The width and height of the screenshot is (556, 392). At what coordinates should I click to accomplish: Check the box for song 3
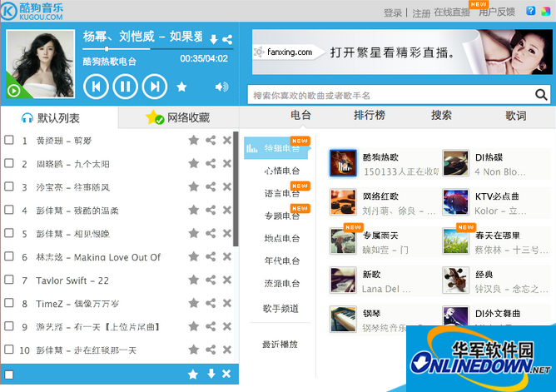pos(9,186)
